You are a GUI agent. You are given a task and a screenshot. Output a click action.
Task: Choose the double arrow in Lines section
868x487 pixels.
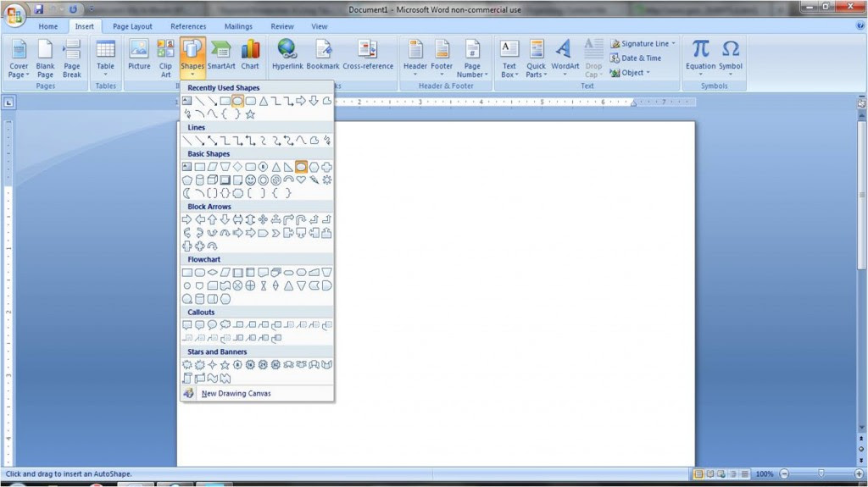click(x=212, y=141)
